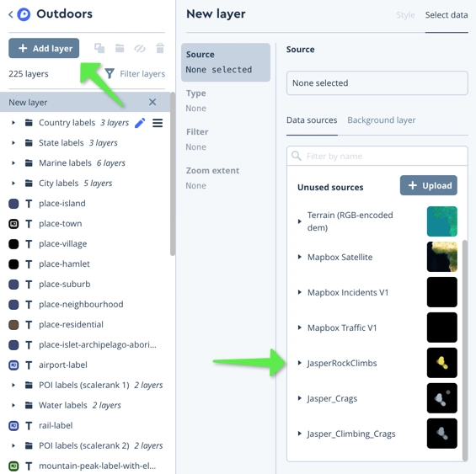Click the duplicate layers icon
The height and width of the screenshot is (474, 476).
click(99, 48)
